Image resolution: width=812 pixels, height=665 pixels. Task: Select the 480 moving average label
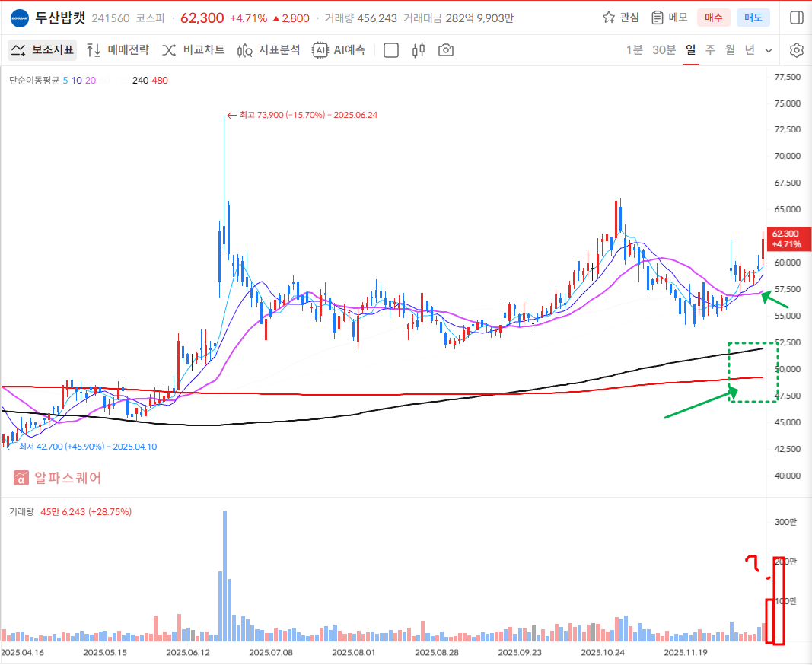pyautogui.click(x=160, y=81)
